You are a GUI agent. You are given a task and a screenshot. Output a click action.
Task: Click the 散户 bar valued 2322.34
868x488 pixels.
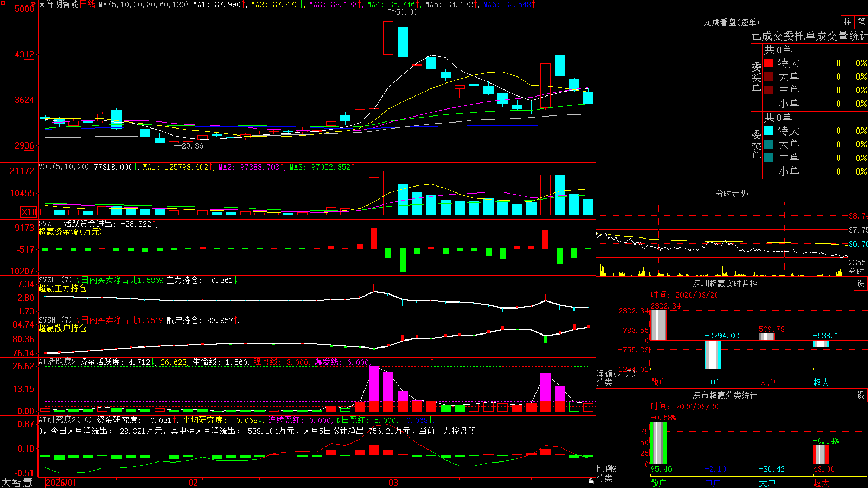coord(659,325)
